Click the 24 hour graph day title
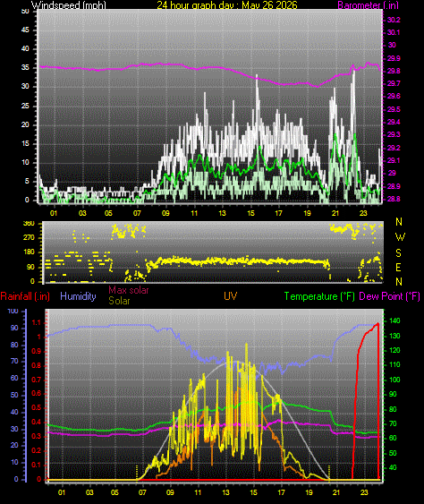The width and height of the screenshot is (424, 504). click(227, 5)
